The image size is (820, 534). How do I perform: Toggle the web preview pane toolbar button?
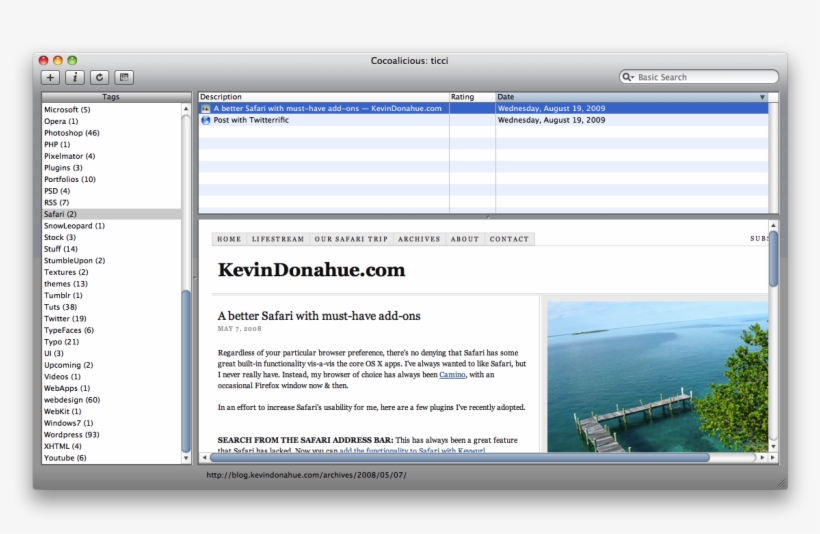tap(124, 77)
